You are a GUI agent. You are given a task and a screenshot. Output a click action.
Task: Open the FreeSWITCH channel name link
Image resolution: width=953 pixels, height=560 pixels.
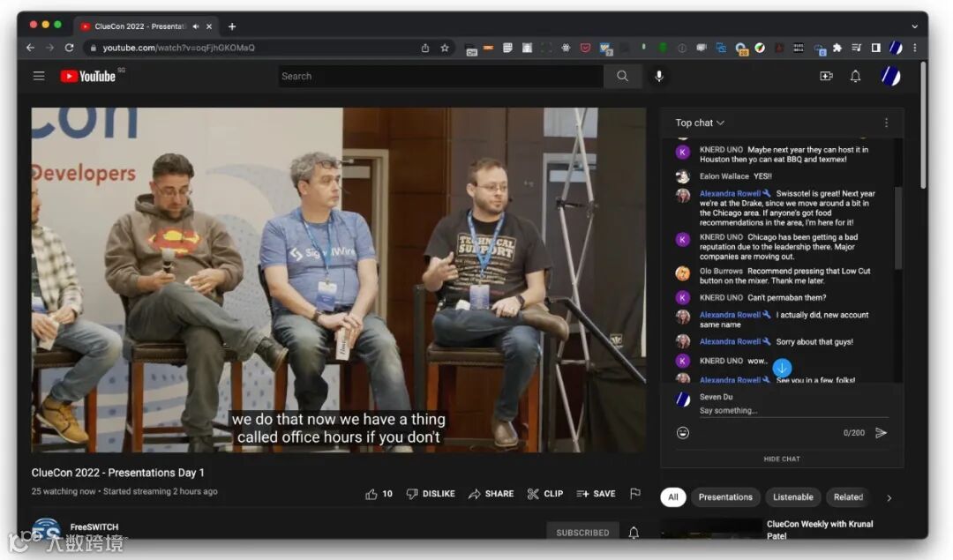94,527
